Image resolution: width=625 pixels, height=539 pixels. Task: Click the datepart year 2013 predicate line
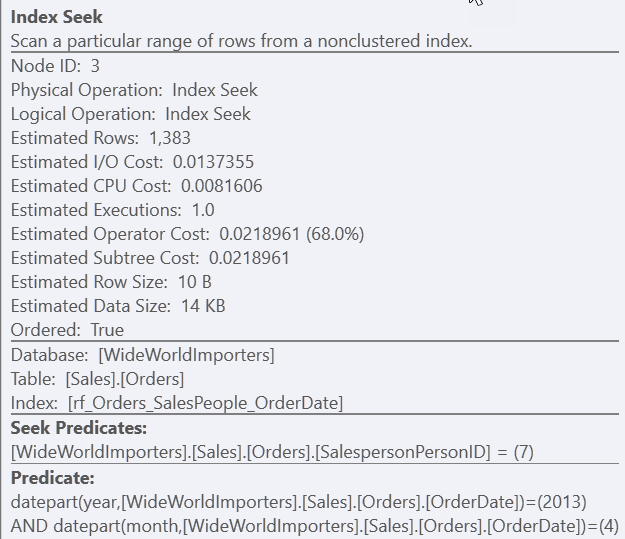[298, 500]
